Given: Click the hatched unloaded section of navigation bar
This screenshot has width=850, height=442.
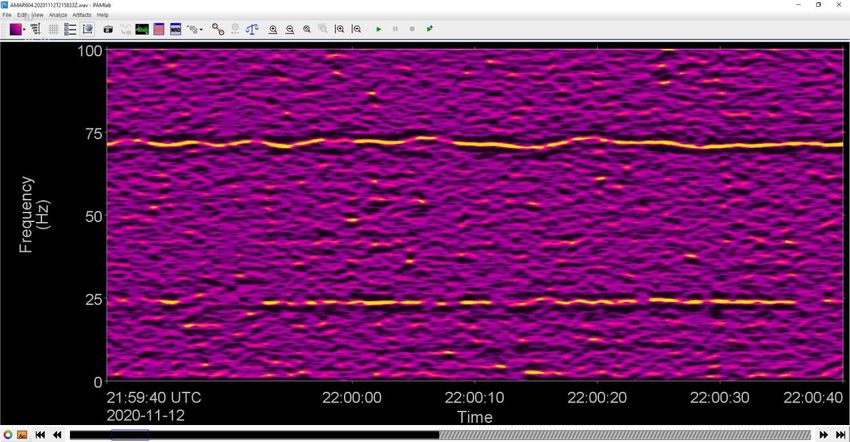Looking at the screenshot, I should 624,434.
